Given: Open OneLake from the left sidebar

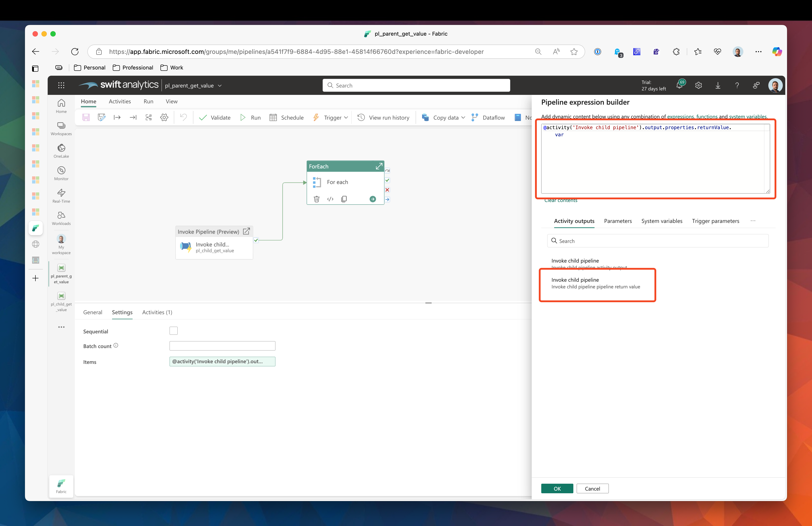Looking at the screenshot, I should pos(61,151).
